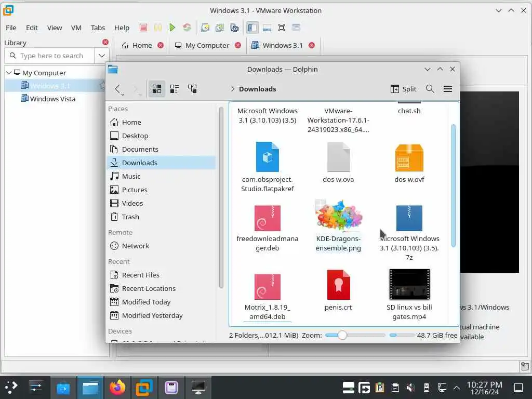Screen dimensions: 532x399
Task: Click the revert to snapshot icon
Action: point(220,28)
